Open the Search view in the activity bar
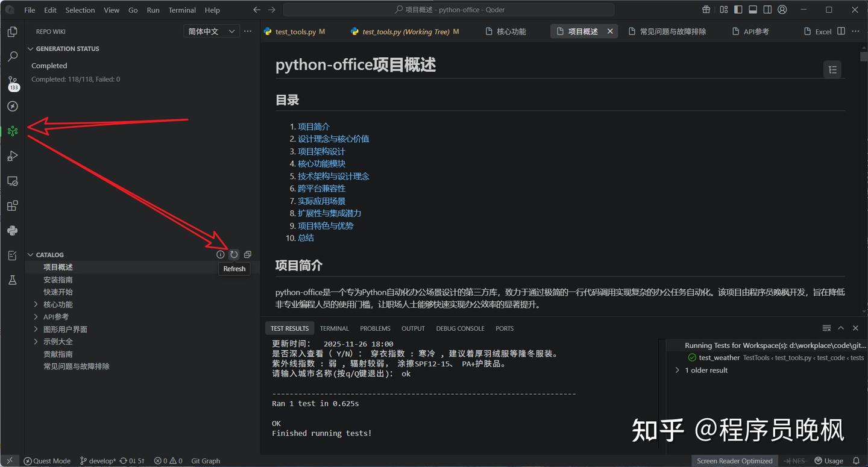 coord(12,56)
